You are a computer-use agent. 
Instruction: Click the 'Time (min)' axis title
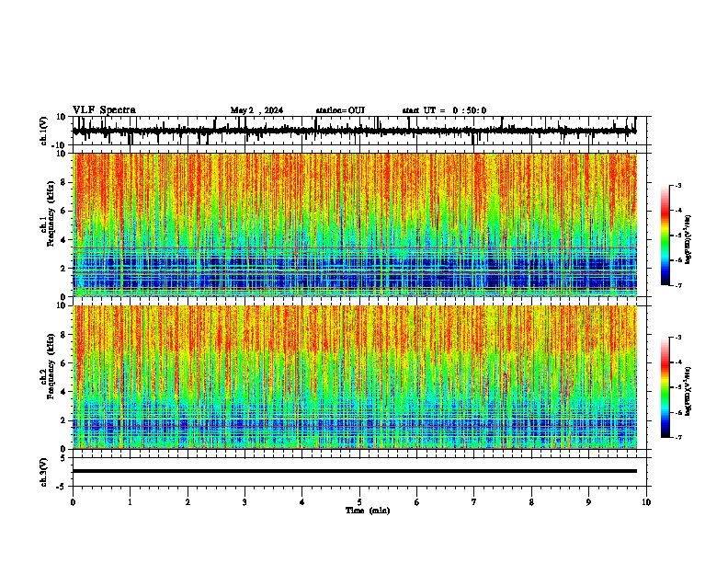[x=368, y=511]
